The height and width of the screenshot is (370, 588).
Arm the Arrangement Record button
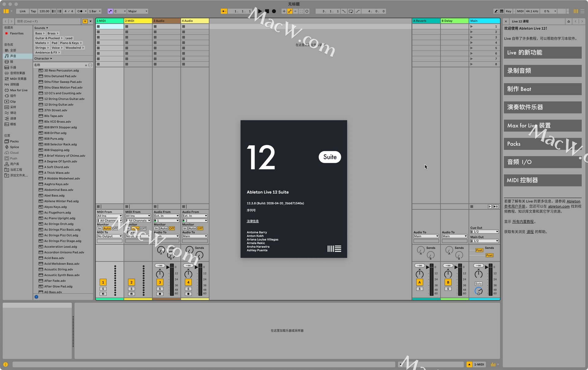click(274, 11)
